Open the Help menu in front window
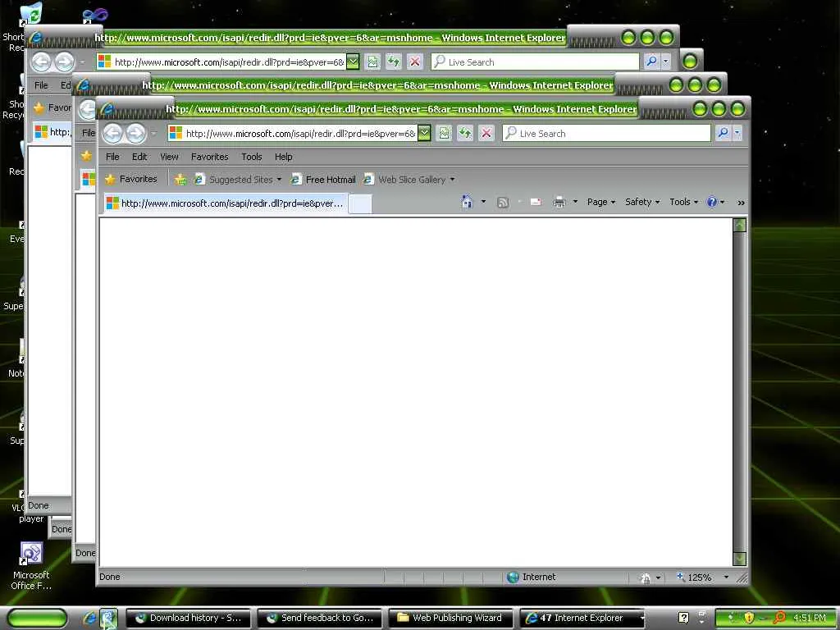Viewport: 840px width, 630px height. [x=283, y=157]
